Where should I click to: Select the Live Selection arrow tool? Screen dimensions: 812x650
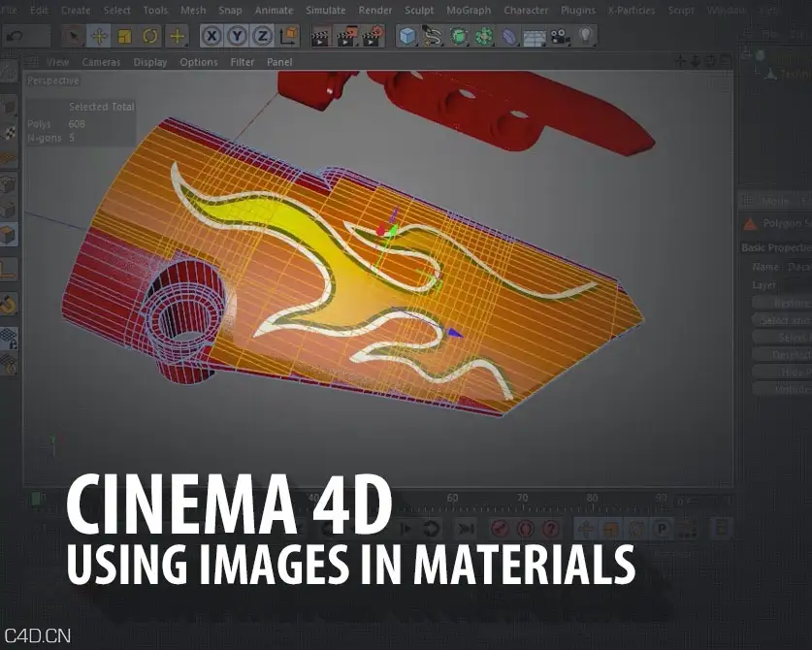(74, 36)
